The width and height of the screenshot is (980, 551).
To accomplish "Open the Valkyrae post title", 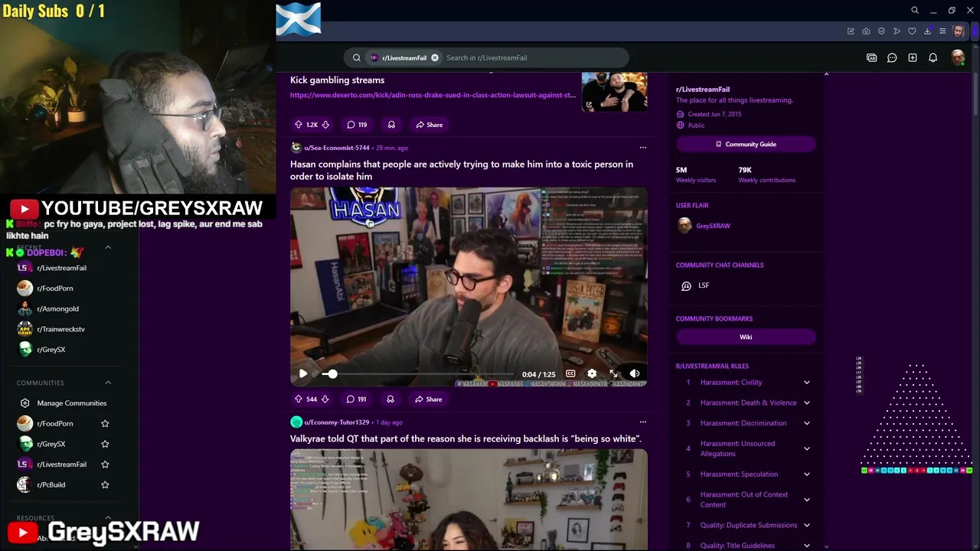I will pyautogui.click(x=465, y=439).
